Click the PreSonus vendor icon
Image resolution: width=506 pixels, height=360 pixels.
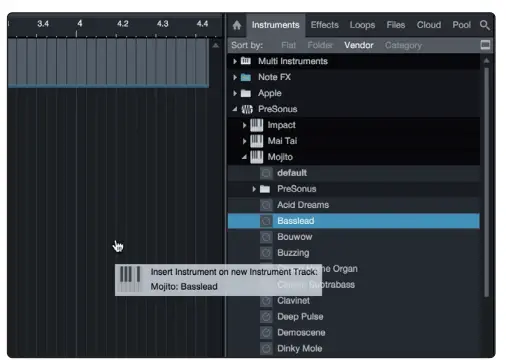tap(247, 109)
